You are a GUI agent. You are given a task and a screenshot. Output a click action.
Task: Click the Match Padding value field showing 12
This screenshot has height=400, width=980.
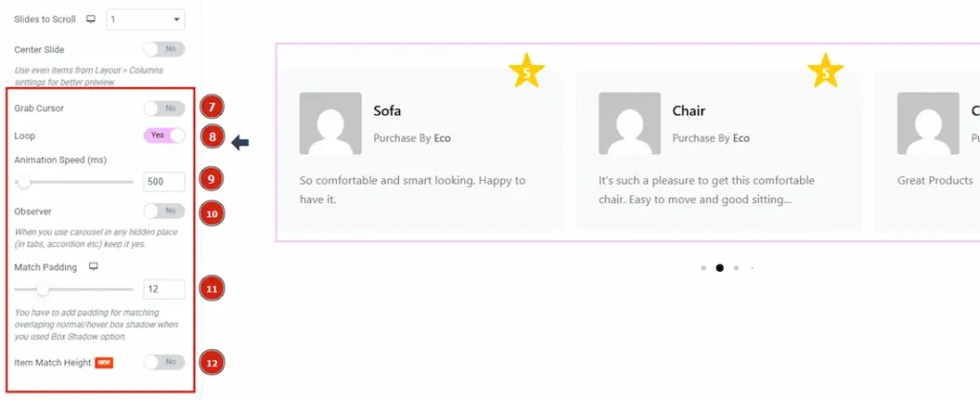[x=164, y=289]
